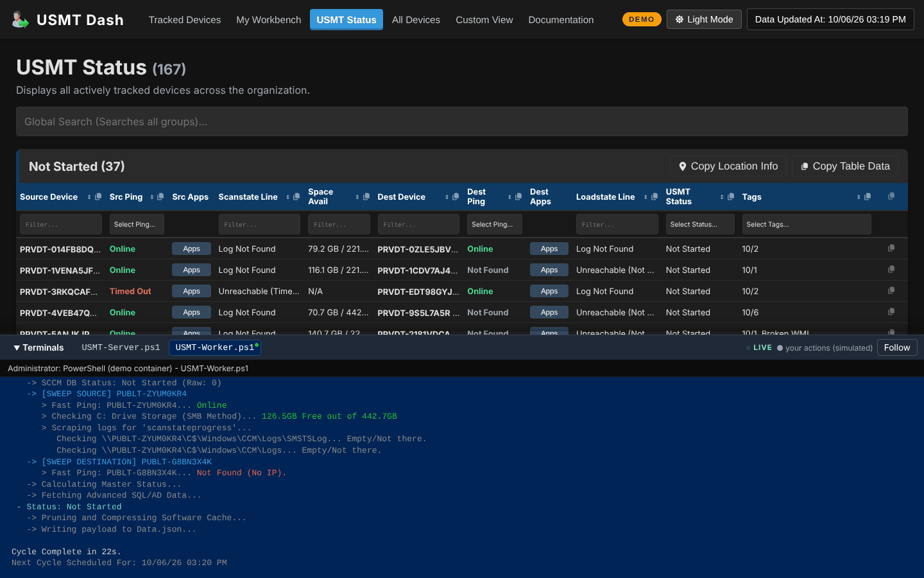Open Src Apps for PRVDT-3RKQCAF row
924x578 pixels.
coord(191,291)
